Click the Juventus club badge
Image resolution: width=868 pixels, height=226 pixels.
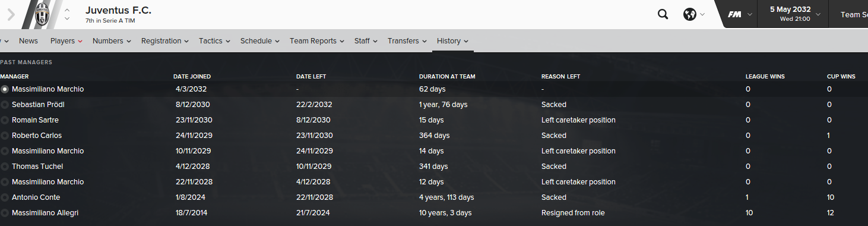tap(41, 15)
